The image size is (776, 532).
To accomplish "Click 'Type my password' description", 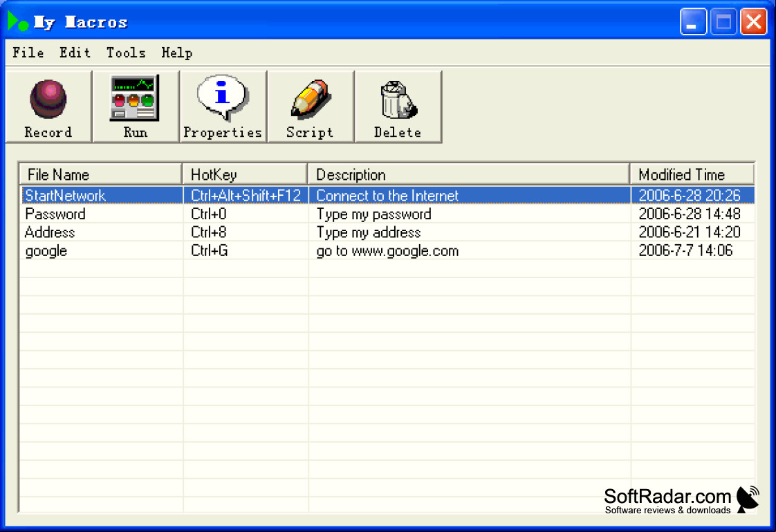I will click(373, 214).
